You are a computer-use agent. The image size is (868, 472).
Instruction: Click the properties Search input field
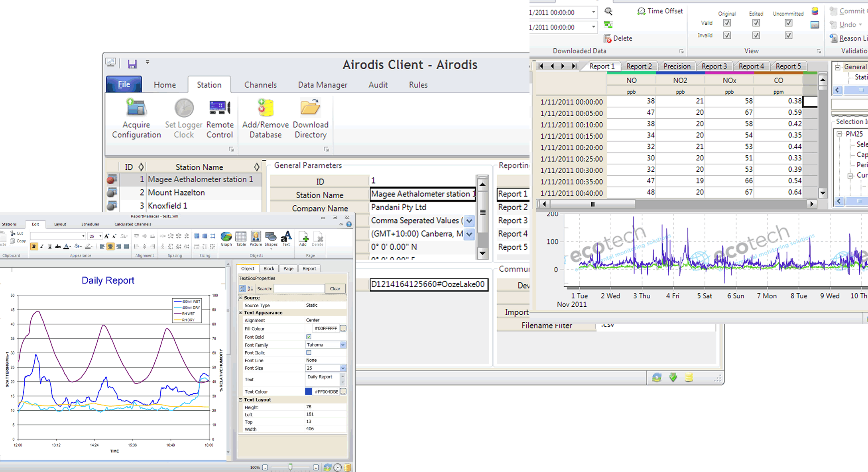tap(299, 289)
